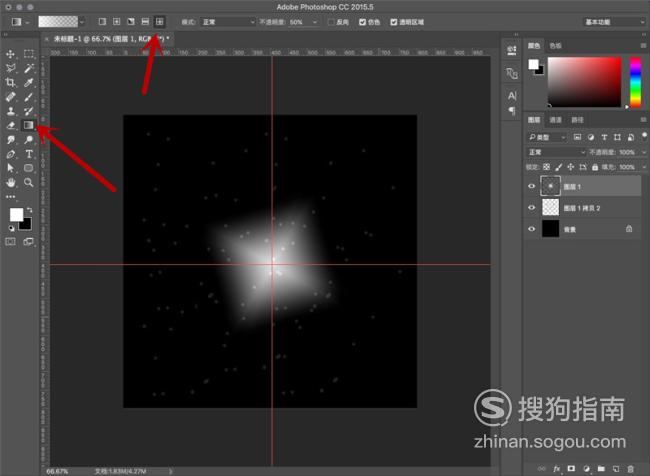This screenshot has width=650, height=476.
Task: Choose the diamond gradient style
Action: pos(160,22)
